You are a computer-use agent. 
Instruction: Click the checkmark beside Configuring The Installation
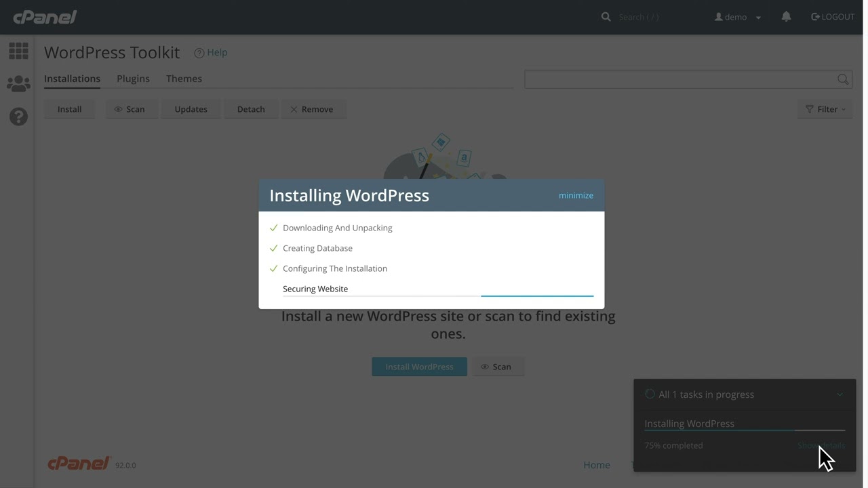273,268
